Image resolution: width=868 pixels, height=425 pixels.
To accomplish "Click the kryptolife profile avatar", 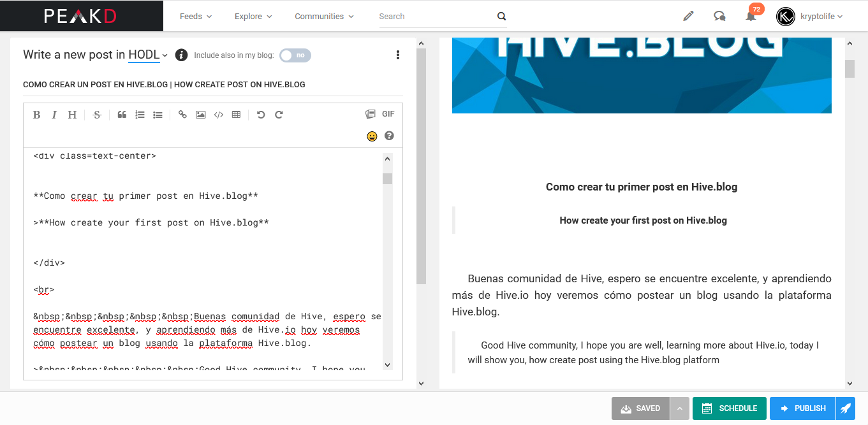I will (786, 17).
